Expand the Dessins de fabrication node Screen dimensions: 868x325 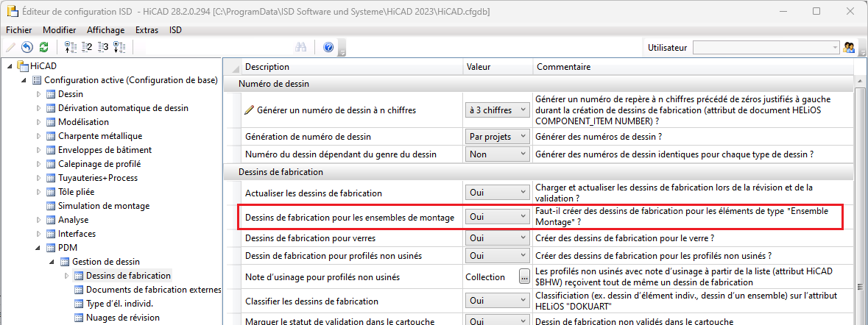coord(68,275)
